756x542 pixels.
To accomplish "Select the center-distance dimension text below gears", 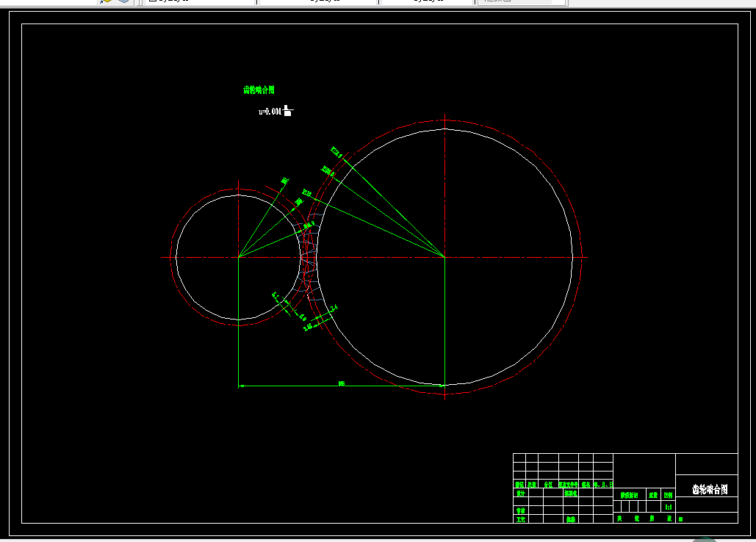I will pyautogui.click(x=342, y=383).
